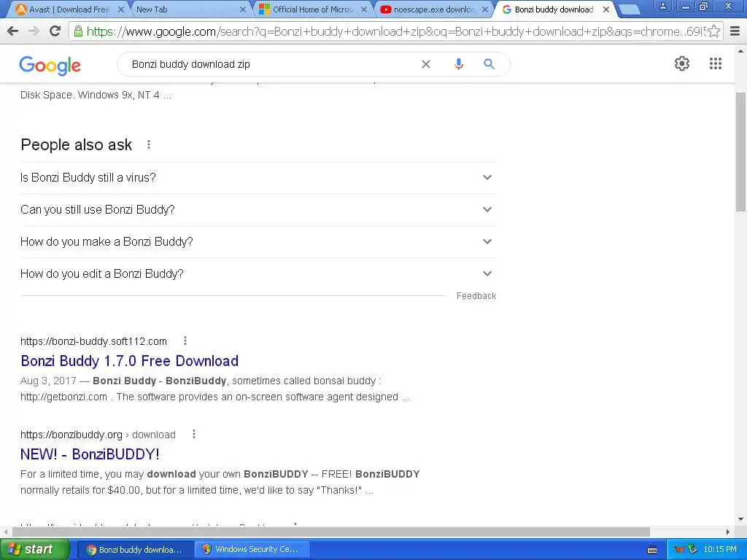747x560 pixels.
Task: Open the Chrome hamburger menu
Action: pyautogui.click(x=735, y=31)
